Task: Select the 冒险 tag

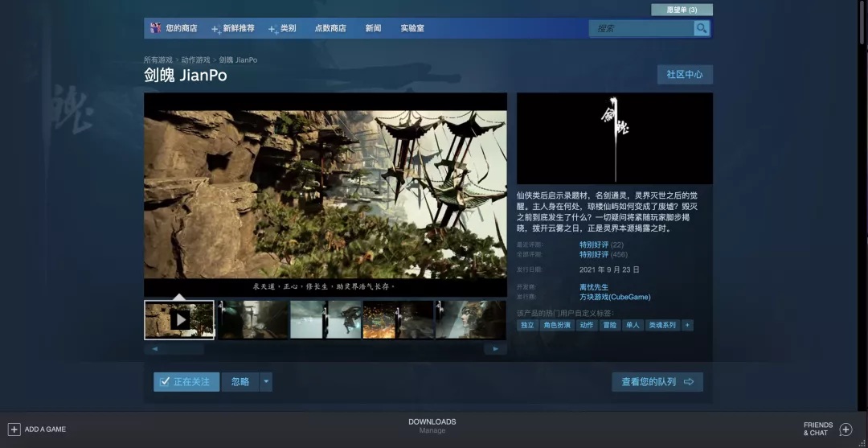Action: [609, 325]
